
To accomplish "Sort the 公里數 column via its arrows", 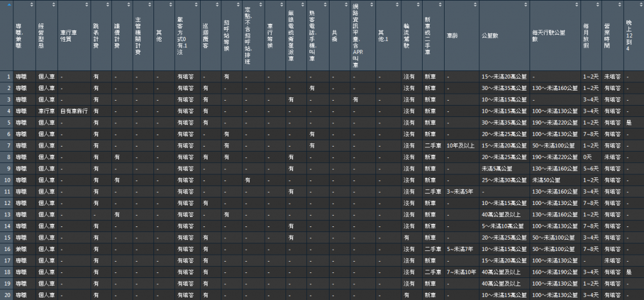I will [x=526, y=5].
